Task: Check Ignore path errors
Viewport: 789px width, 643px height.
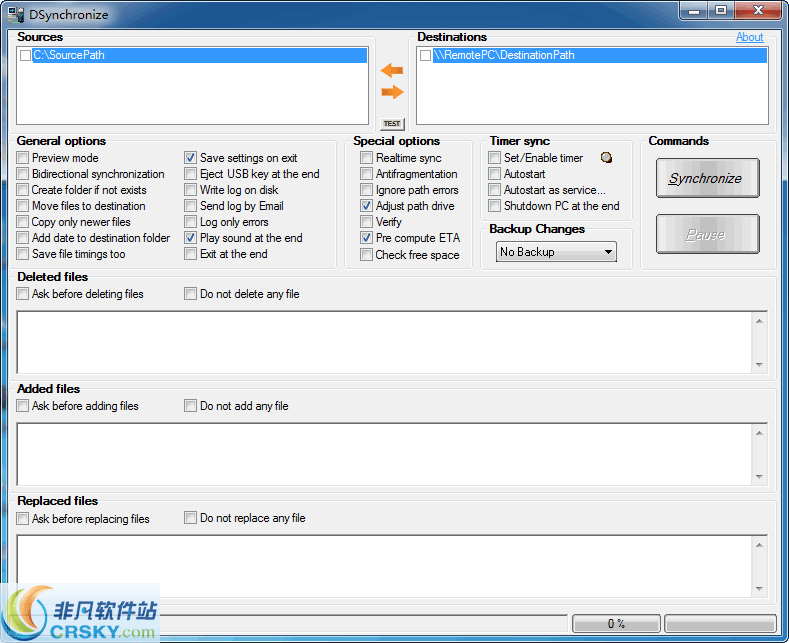Action: pyautogui.click(x=366, y=190)
